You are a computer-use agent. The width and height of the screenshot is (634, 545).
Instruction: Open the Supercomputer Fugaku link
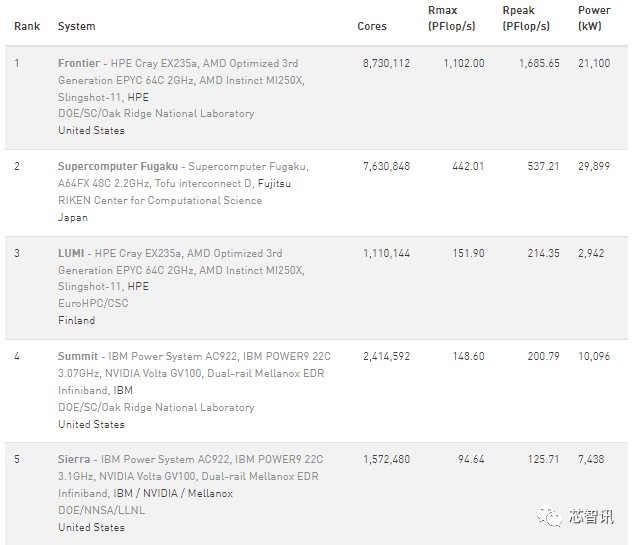pyautogui.click(x=118, y=166)
